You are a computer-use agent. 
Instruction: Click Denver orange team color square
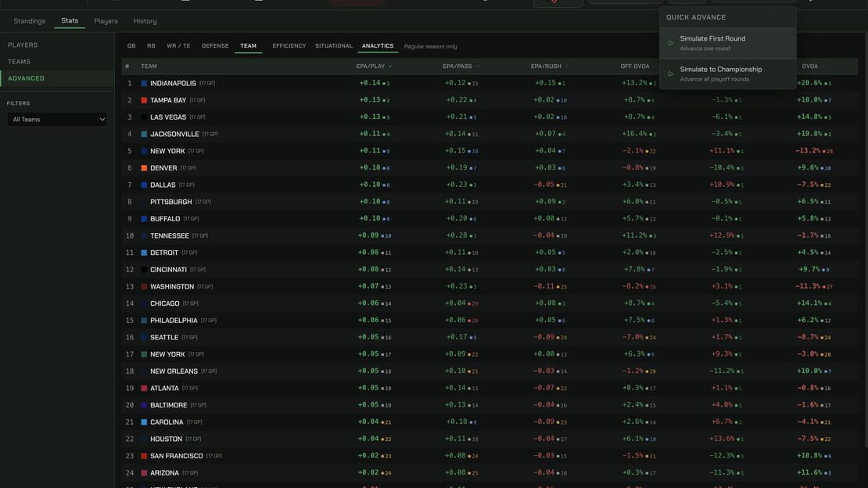[144, 168]
